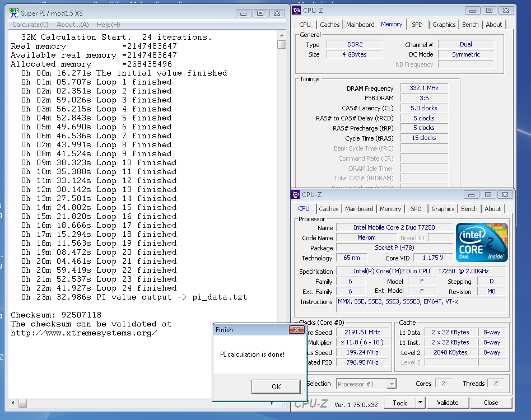The height and width of the screenshot is (420, 531).
Task: Minimize the upper CPU-Z Memory window
Action: 472,11
